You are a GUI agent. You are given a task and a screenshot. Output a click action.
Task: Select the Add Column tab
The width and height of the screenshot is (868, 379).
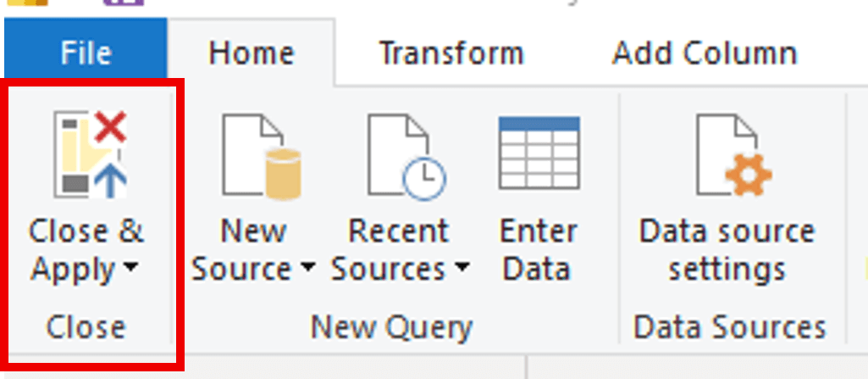point(704,53)
